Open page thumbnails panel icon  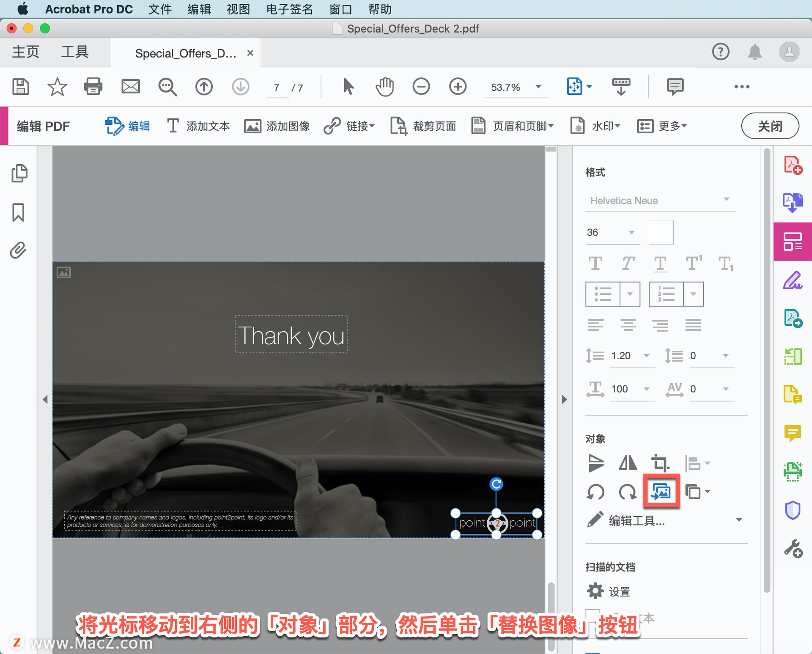coord(19,173)
